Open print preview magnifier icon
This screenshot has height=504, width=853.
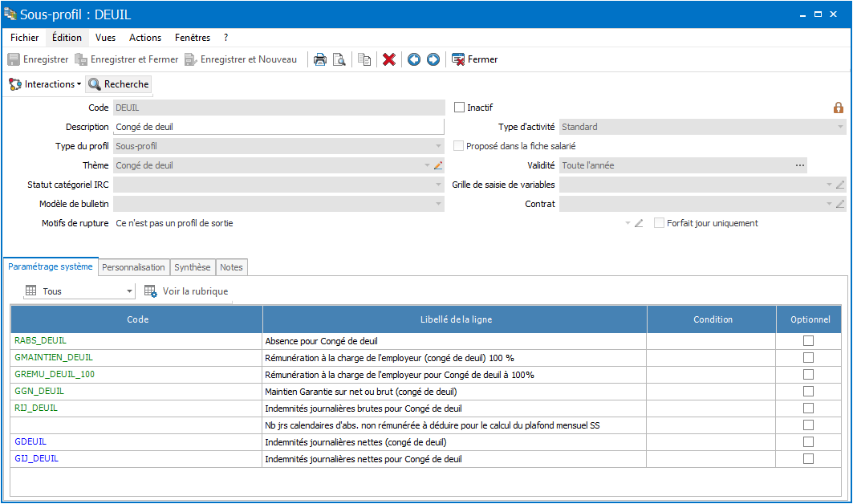(x=339, y=59)
